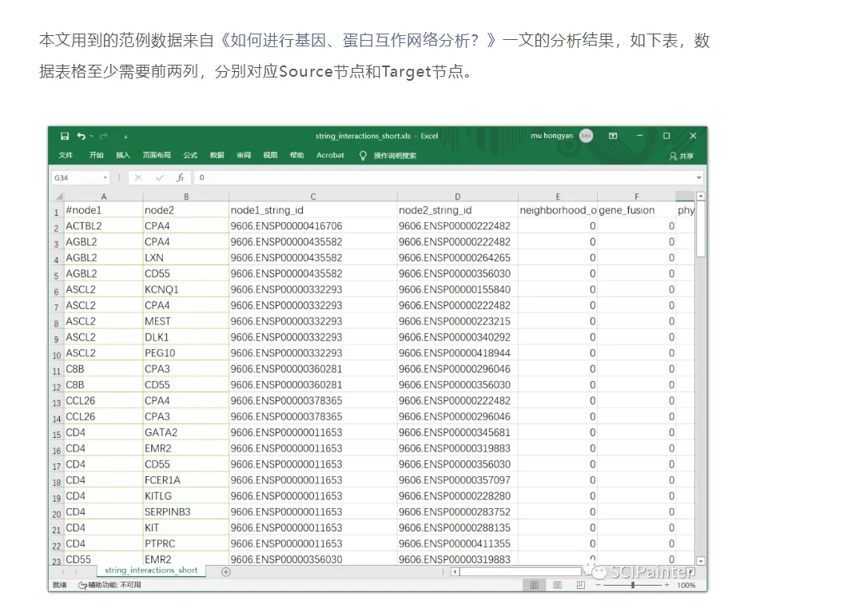The width and height of the screenshot is (851, 616).
Task: Open the 文件 menu tab
Action: [x=66, y=155]
